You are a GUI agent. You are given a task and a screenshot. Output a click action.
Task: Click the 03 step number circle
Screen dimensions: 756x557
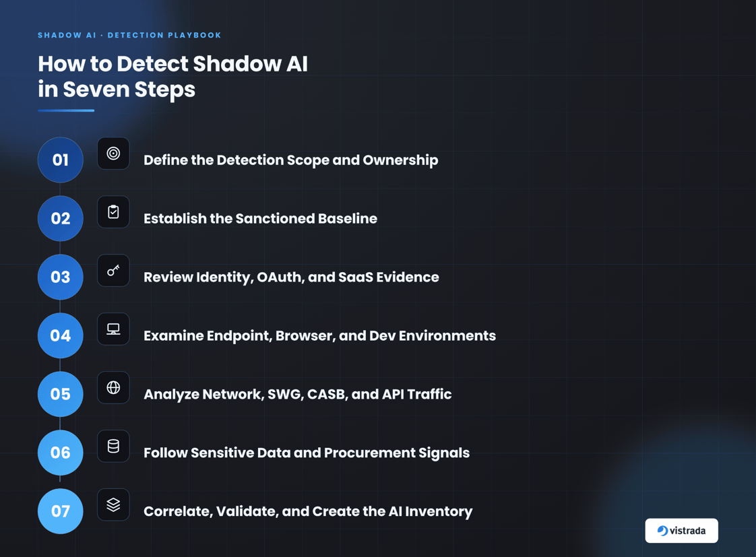tap(60, 277)
